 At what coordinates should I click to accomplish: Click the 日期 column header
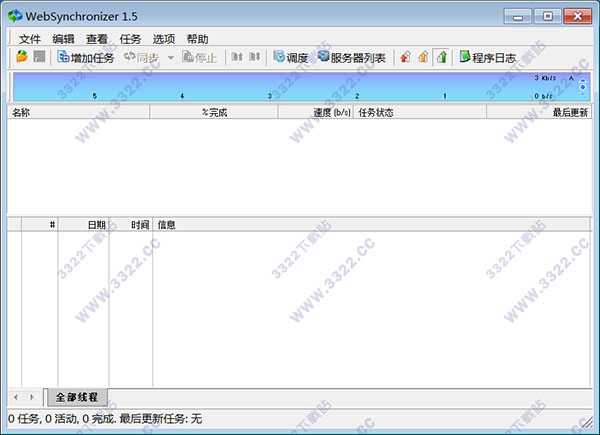tap(83, 225)
